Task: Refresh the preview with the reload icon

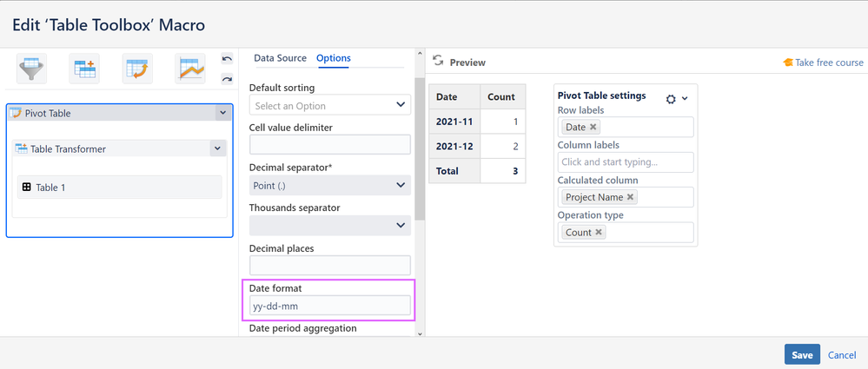Action: point(439,62)
